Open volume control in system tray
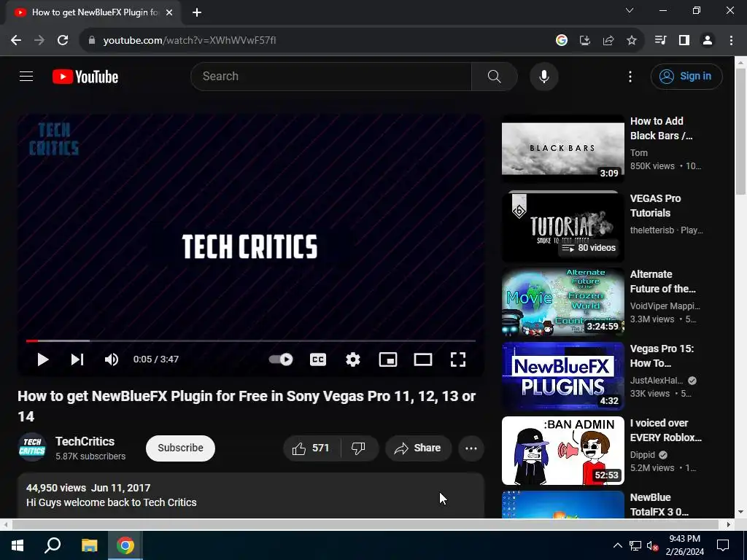The image size is (747, 560). click(652, 545)
